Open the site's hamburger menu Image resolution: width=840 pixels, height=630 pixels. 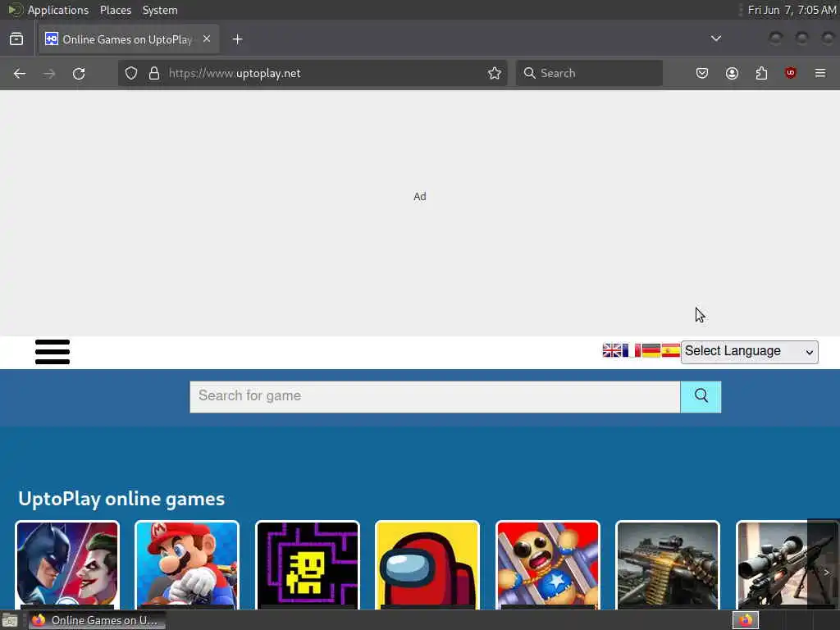52,352
